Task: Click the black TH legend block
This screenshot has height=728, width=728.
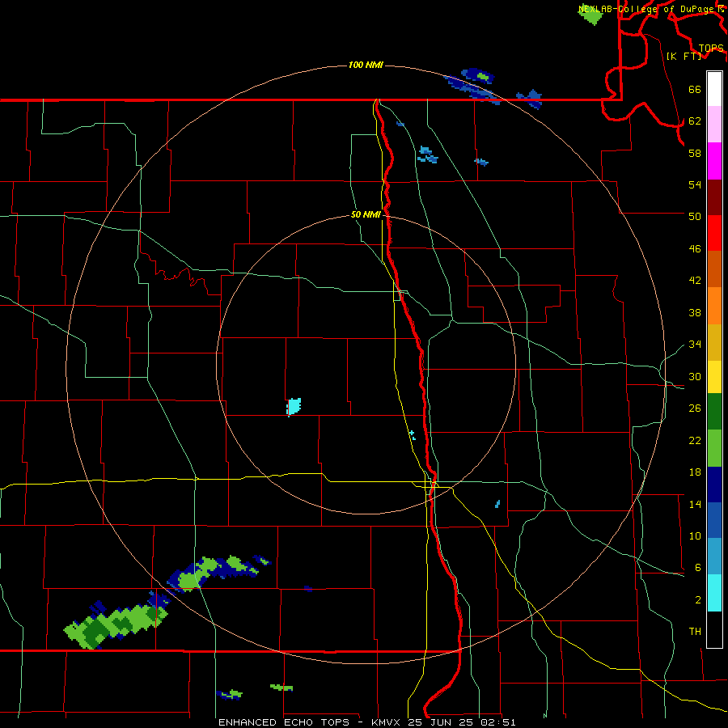Action: pos(714,629)
